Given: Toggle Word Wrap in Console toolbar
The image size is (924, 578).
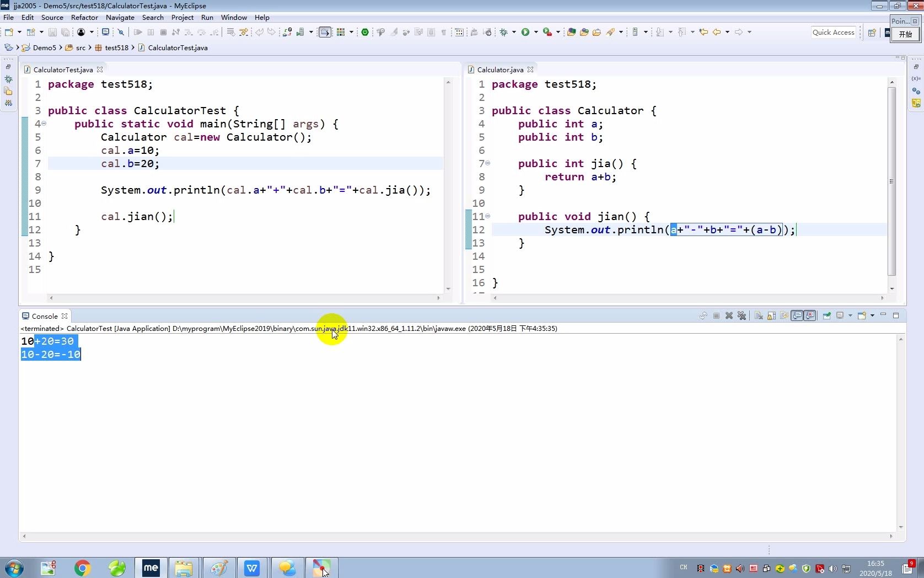Looking at the screenshot, I should point(784,315).
